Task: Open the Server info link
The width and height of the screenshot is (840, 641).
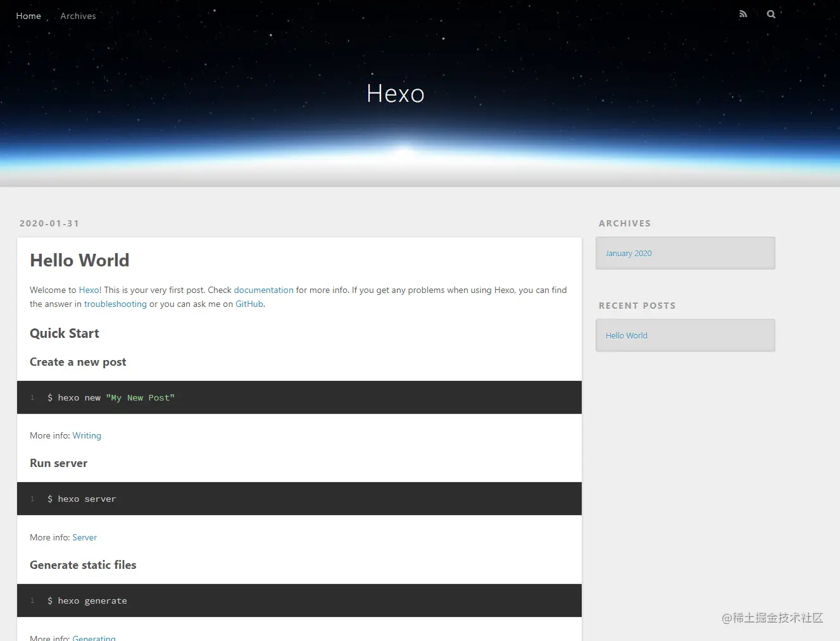Action: click(84, 537)
